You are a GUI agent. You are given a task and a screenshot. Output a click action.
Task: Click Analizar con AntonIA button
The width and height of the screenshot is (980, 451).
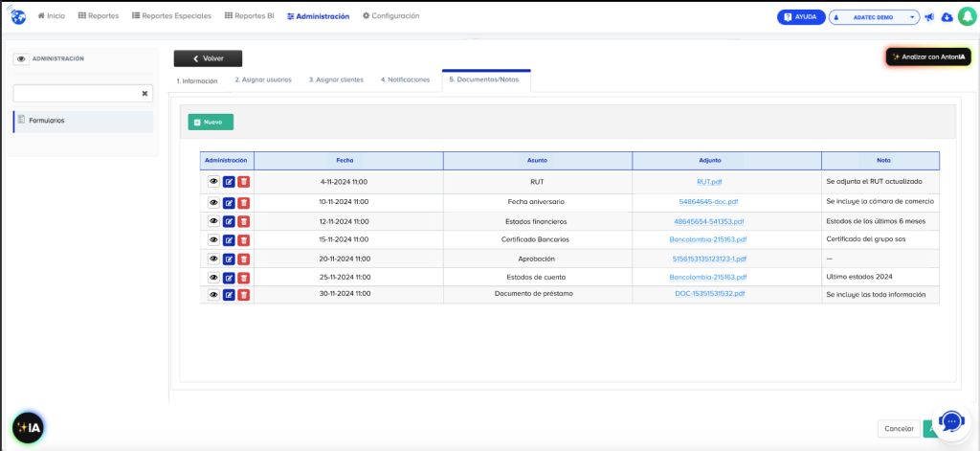(x=927, y=56)
